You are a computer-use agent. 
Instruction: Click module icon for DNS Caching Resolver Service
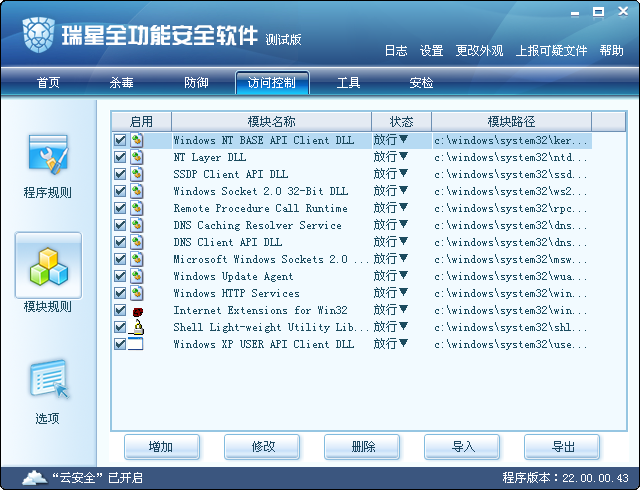click(137, 225)
